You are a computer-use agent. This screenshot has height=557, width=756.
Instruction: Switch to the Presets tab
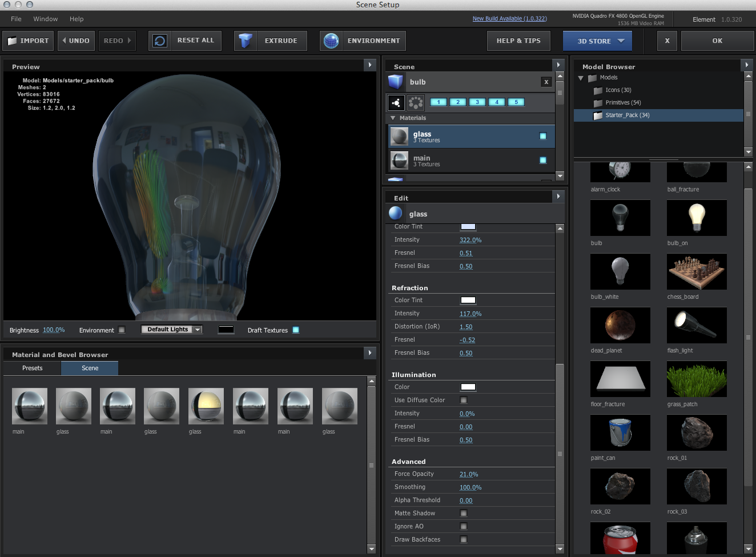click(x=33, y=368)
